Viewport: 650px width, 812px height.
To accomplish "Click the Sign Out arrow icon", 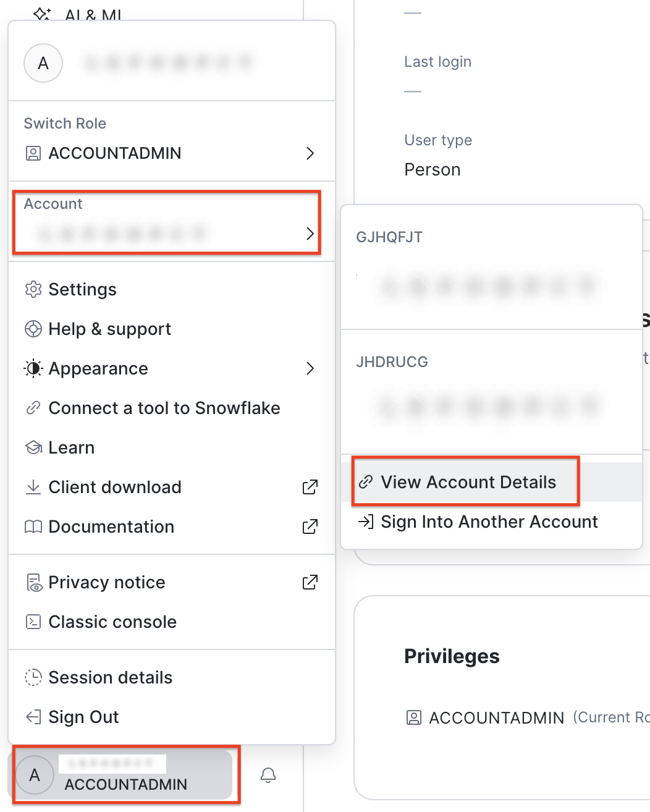I will 33,717.
